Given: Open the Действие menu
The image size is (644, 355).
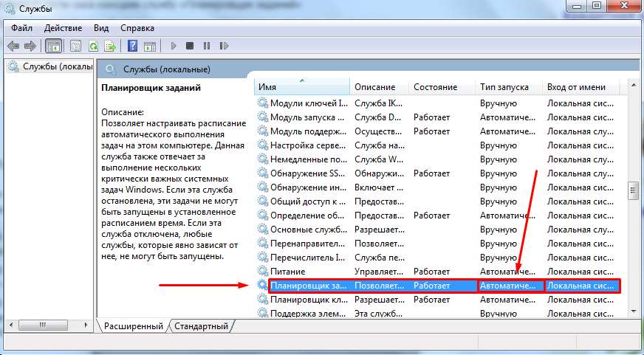Looking at the screenshot, I should pyautogui.click(x=63, y=27).
